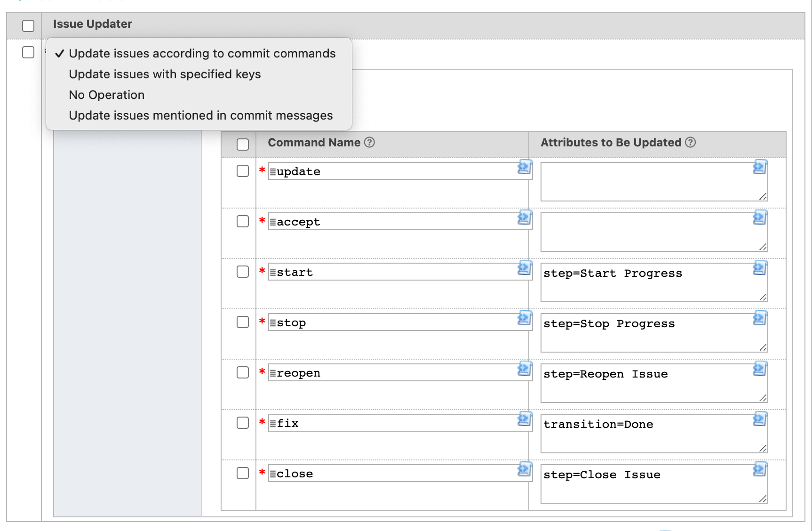
Task: Open script editor icon for start command
Action: (x=525, y=268)
